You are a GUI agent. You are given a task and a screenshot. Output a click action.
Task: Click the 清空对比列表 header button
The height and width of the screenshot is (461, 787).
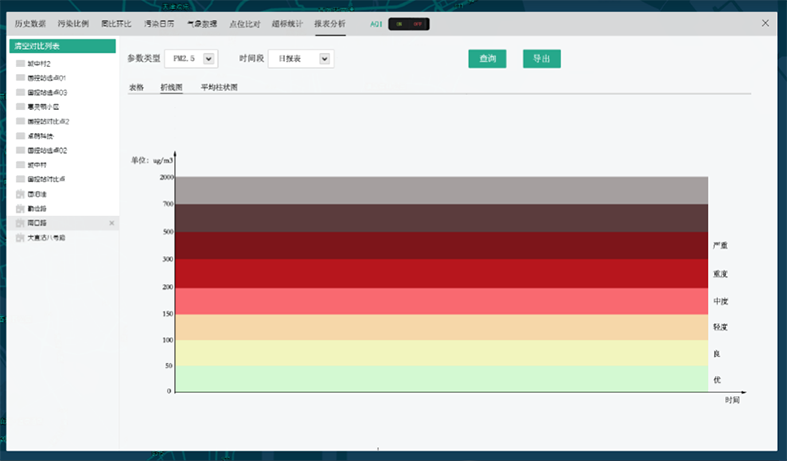pos(63,45)
